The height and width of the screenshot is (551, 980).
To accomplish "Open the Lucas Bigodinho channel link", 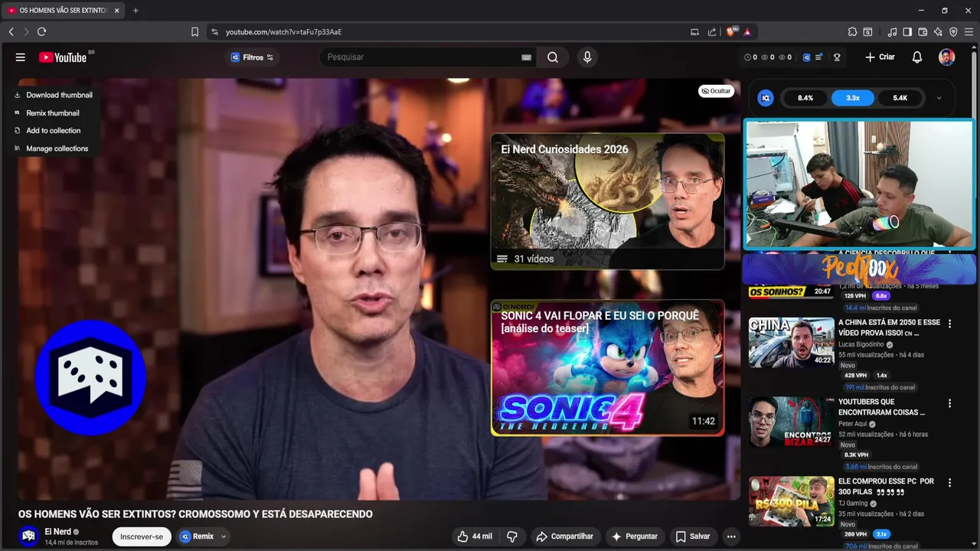I will 861,344.
